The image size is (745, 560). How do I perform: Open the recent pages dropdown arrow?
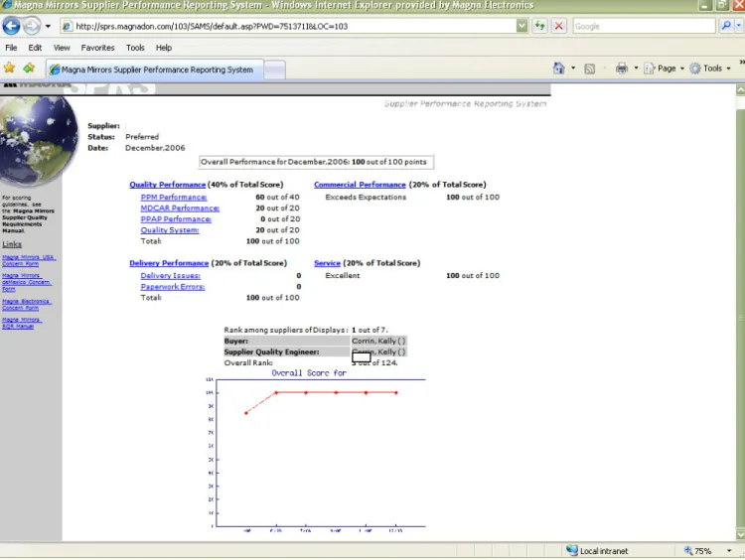click(48, 26)
